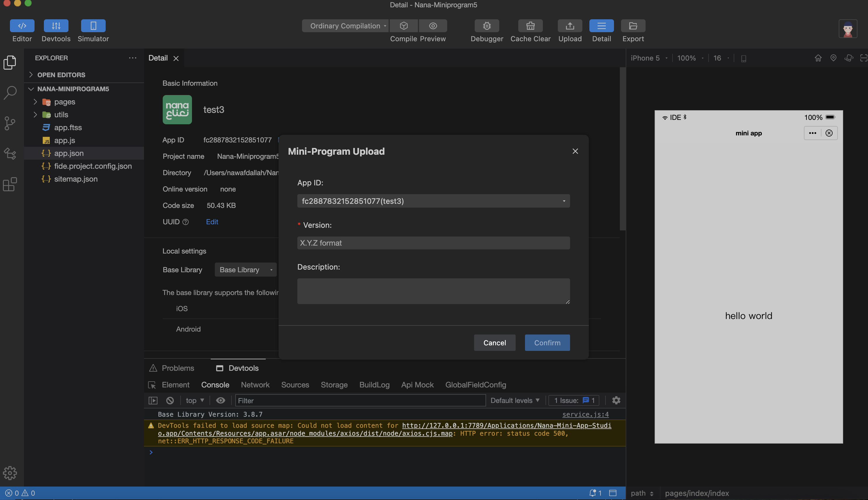Toggle the Simulator panel
This screenshot has width=868, height=500.
[93, 26]
